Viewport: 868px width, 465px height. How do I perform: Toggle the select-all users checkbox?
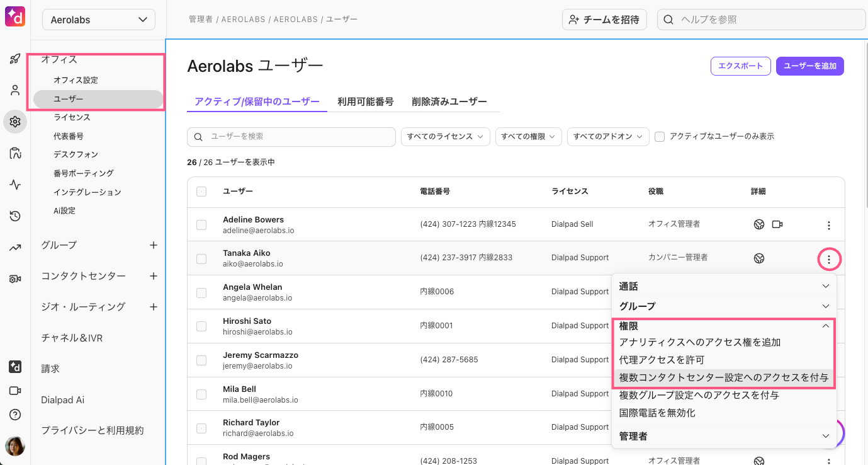[201, 192]
